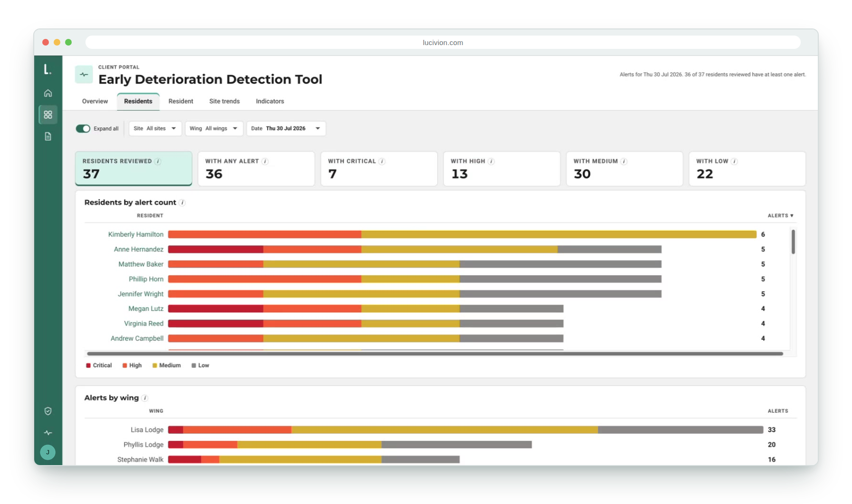Open the dashboard grid icon in sidebar
852x504 pixels.
point(48,115)
